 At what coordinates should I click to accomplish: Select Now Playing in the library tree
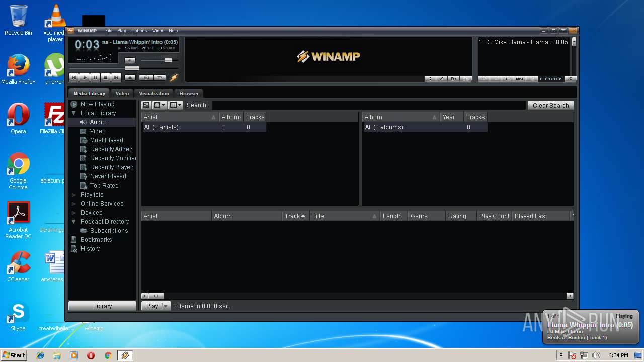pyautogui.click(x=97, y=104)
